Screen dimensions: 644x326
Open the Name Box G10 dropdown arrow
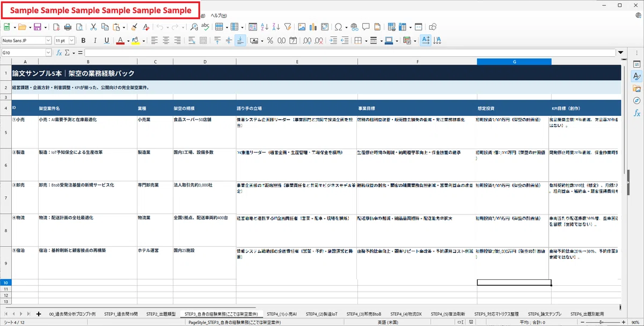(48, 53)
